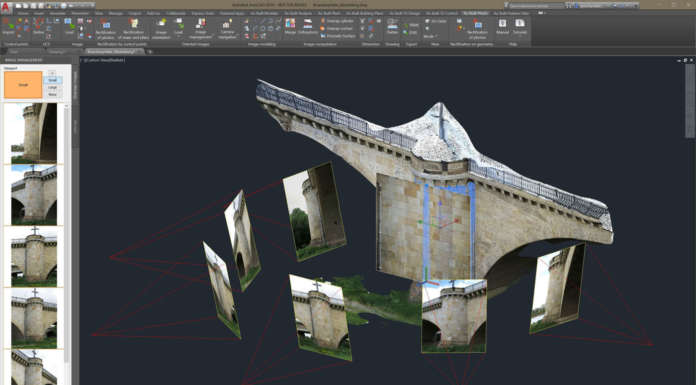The height and width of the screenshot is (385, 696).
Task: Select first bridge pier thumbnail in list
Action: pos(34,133)
